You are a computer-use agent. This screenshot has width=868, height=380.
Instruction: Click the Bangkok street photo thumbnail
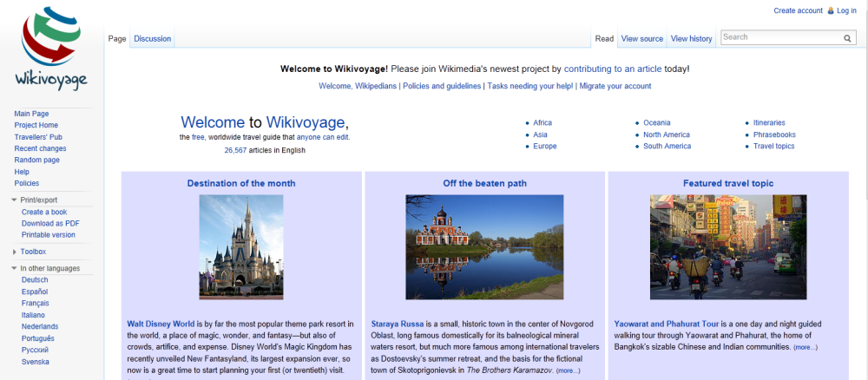pos(728,247)
